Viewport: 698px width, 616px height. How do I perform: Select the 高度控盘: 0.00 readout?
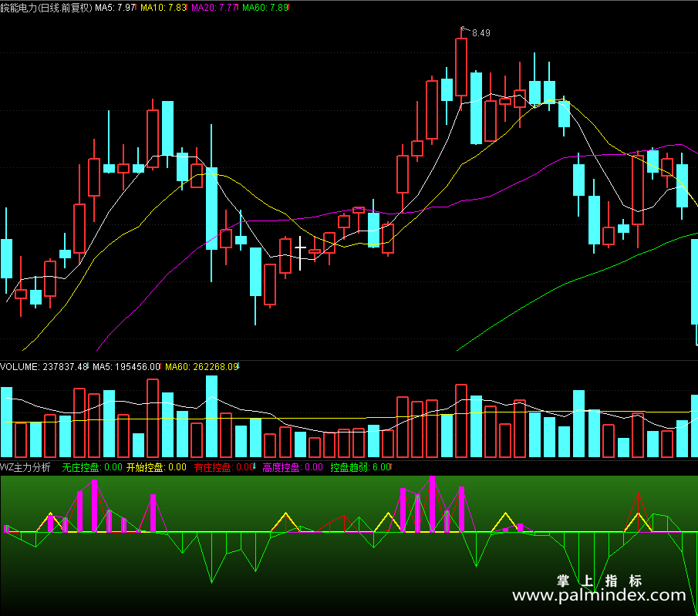(292, 467)
